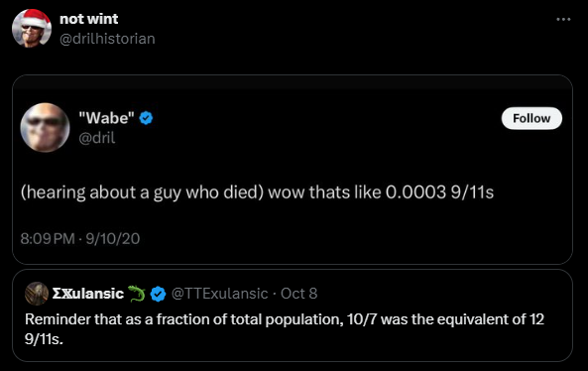
Task: Open the three-dot more options menu
Action: 563,19
